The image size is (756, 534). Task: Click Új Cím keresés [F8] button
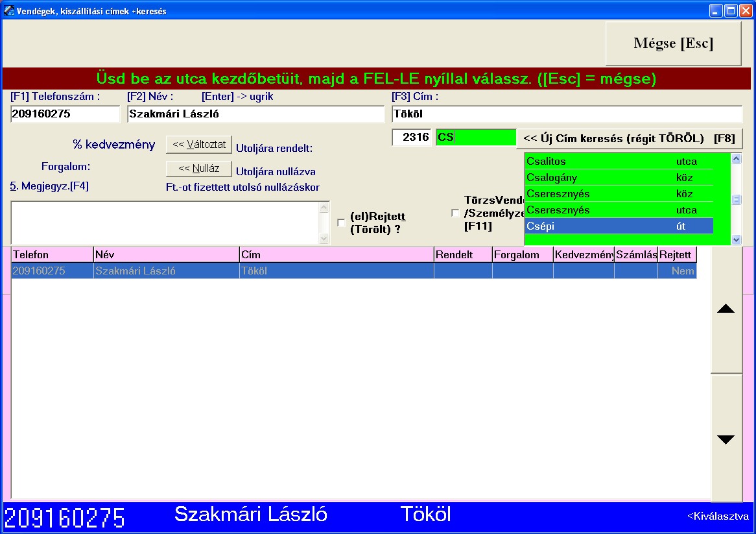pyautogui.click(x=629, y=138)
